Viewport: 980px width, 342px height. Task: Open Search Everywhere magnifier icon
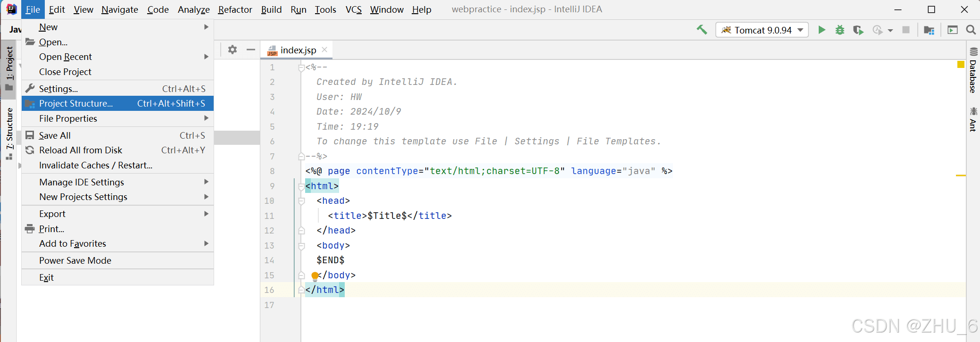(x=971, y=30)
